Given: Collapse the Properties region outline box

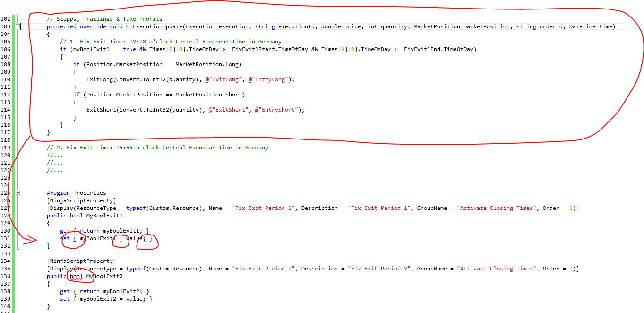Looking at the screenshot, I should [x=17, y=192].
